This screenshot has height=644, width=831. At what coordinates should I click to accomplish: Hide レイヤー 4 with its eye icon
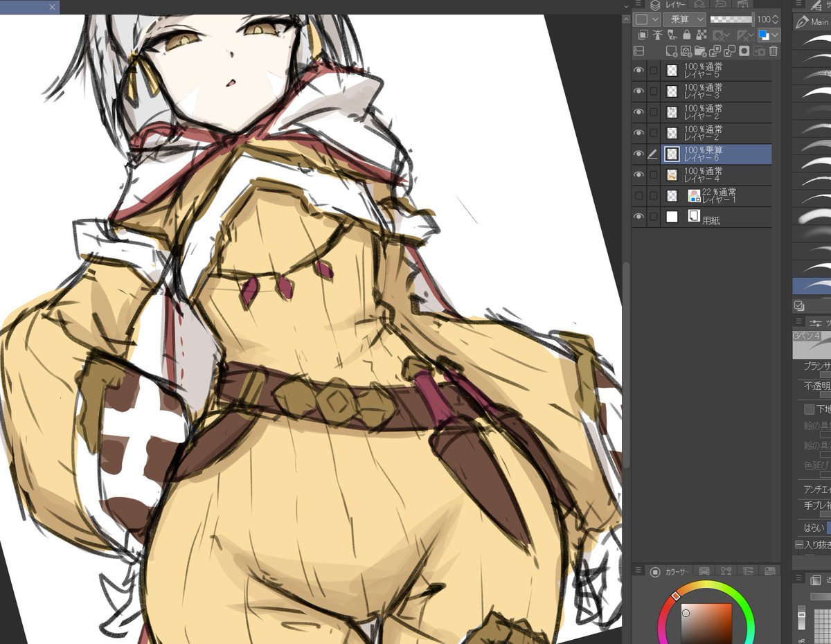coord(638,175)
